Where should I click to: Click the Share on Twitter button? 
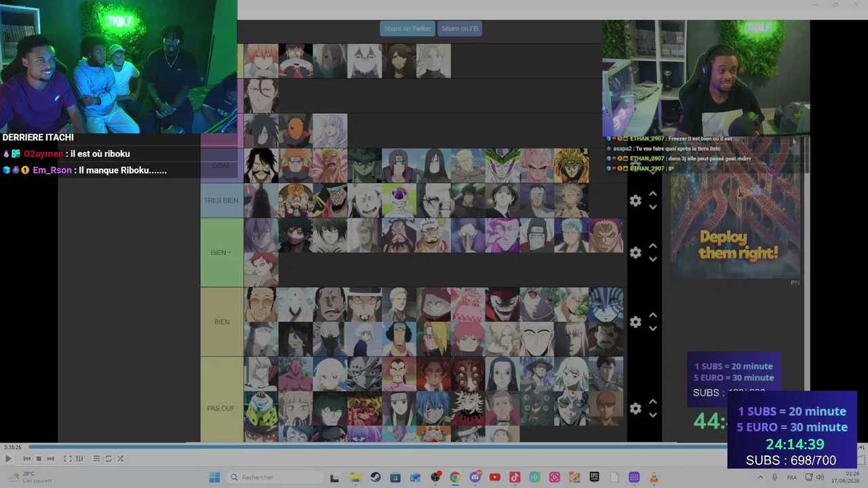[x=408, y=28]
